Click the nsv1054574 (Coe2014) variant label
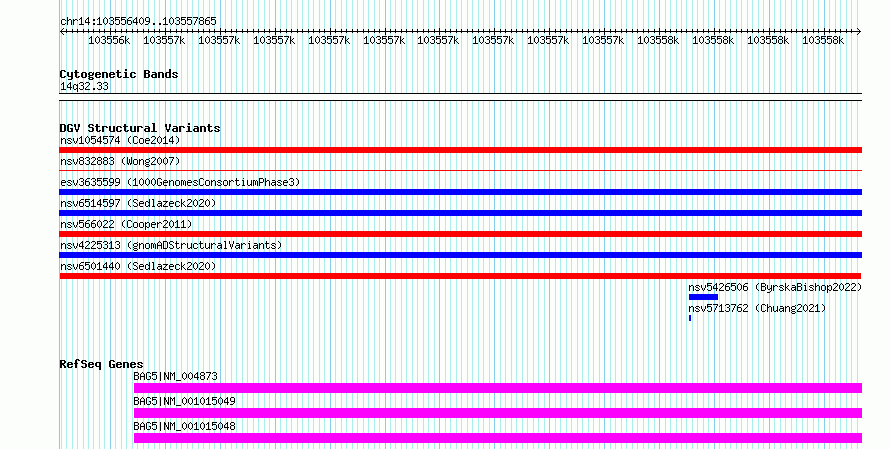The width and height of the screenshot is (890, 449). coord(120,140)
